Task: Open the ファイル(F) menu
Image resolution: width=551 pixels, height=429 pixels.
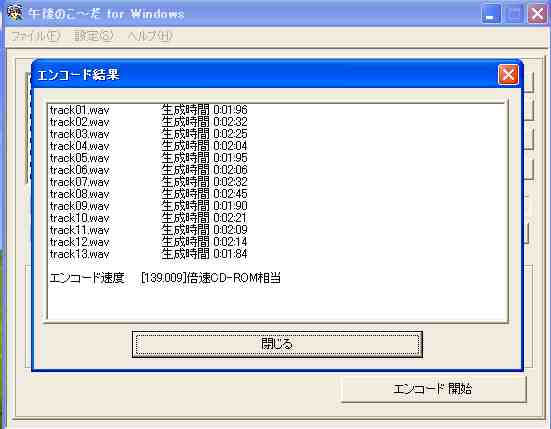Action: pyautogui.click(x=36, y=36)
